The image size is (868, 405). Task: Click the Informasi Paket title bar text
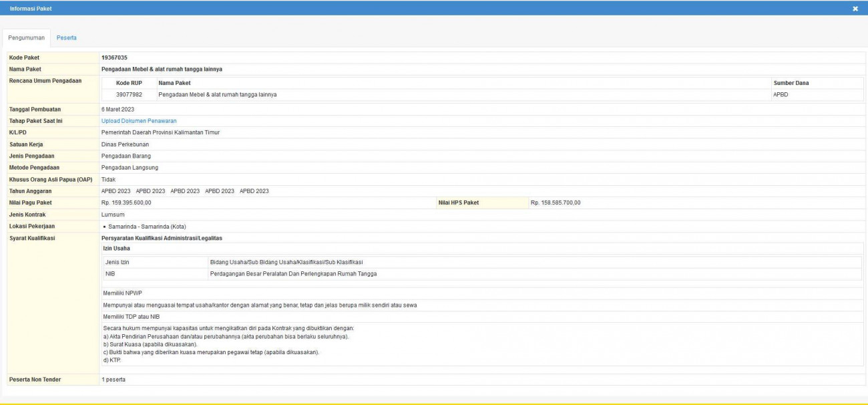click(31, 8)
